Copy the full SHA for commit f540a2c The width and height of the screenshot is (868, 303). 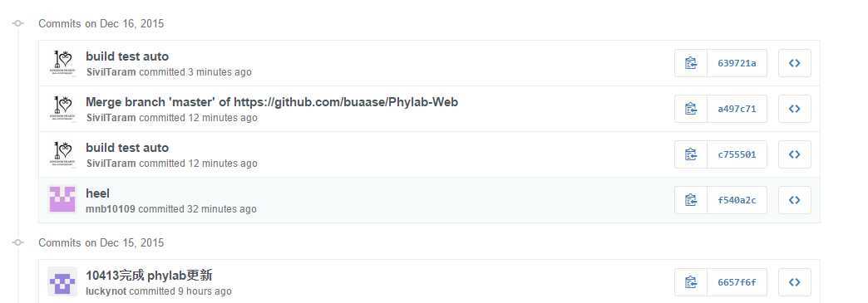point(691,200)
